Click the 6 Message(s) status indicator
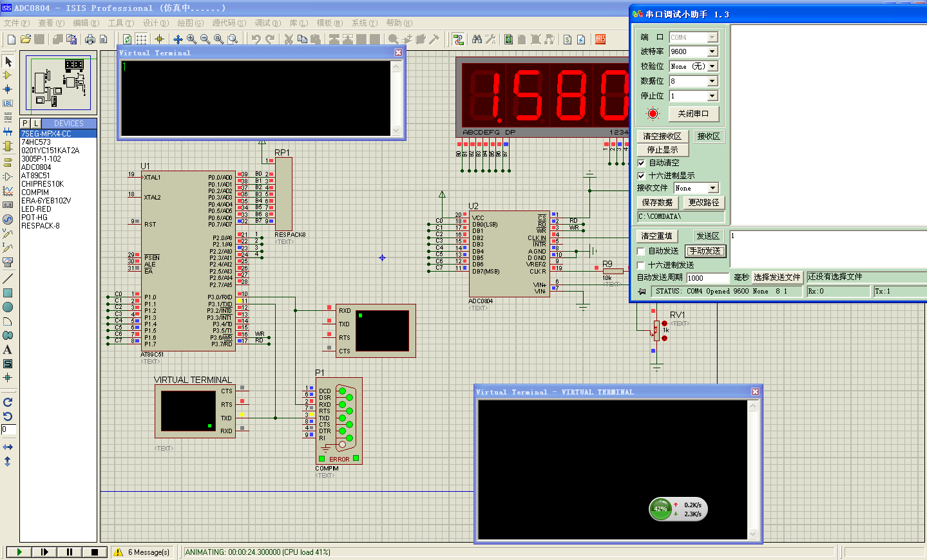 (142, 552)
